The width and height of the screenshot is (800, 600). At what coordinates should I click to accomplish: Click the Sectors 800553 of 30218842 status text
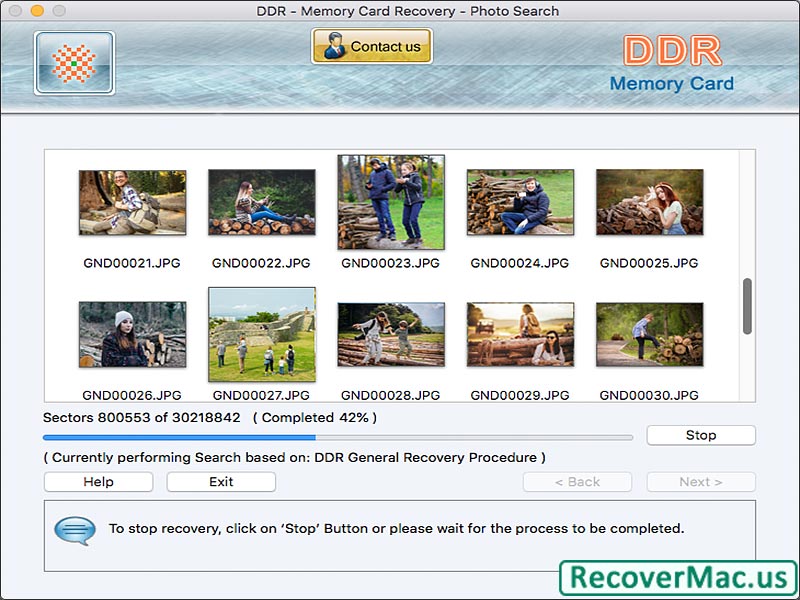(141, 417)
